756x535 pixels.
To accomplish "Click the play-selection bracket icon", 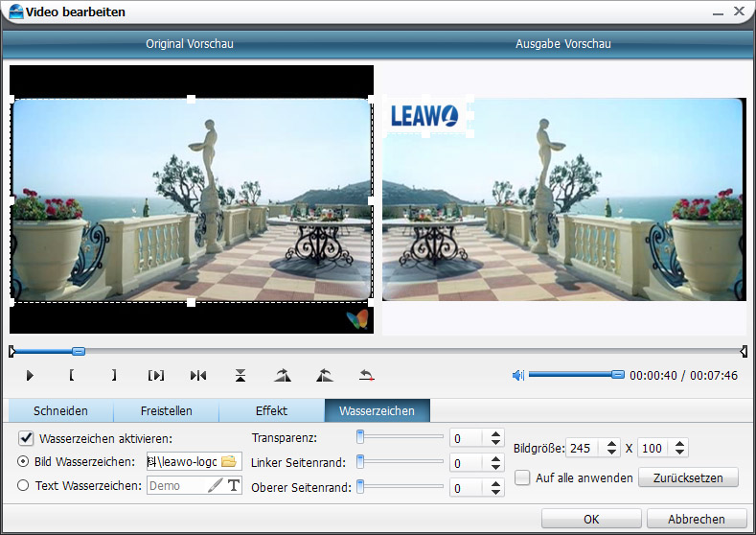I will click(156, 375).
